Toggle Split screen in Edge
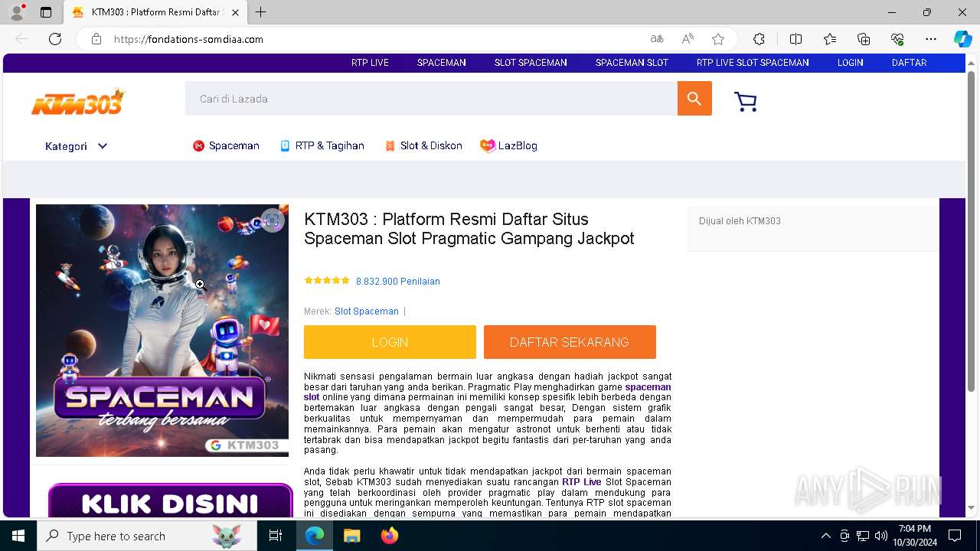 click(x=795, y=39)
